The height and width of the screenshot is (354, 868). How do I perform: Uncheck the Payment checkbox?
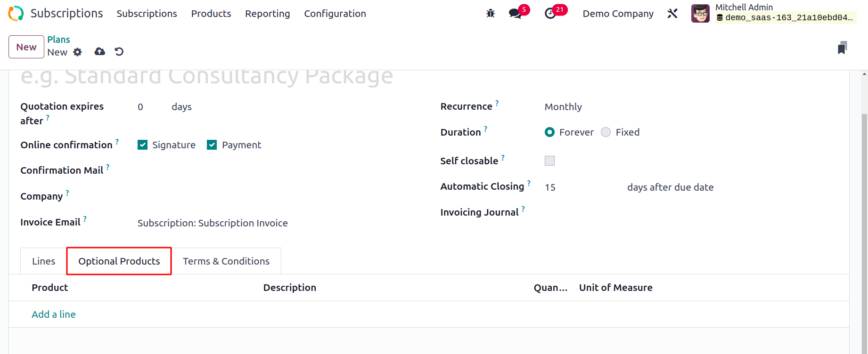pos(212,145)
